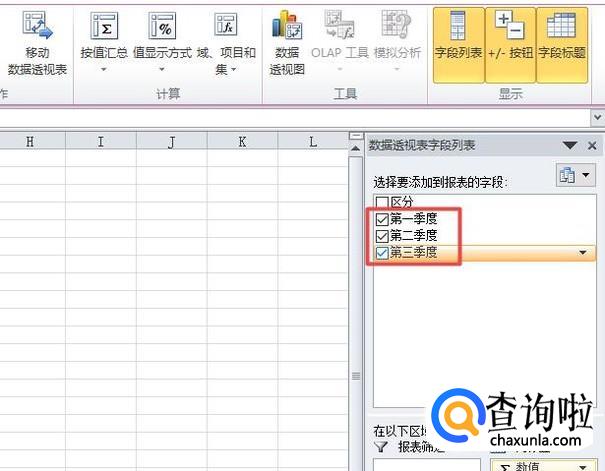This screenshot has height=471, width=605.
Task: Open the 数值 item dropdown in column labels
Action: click(583, 467)
